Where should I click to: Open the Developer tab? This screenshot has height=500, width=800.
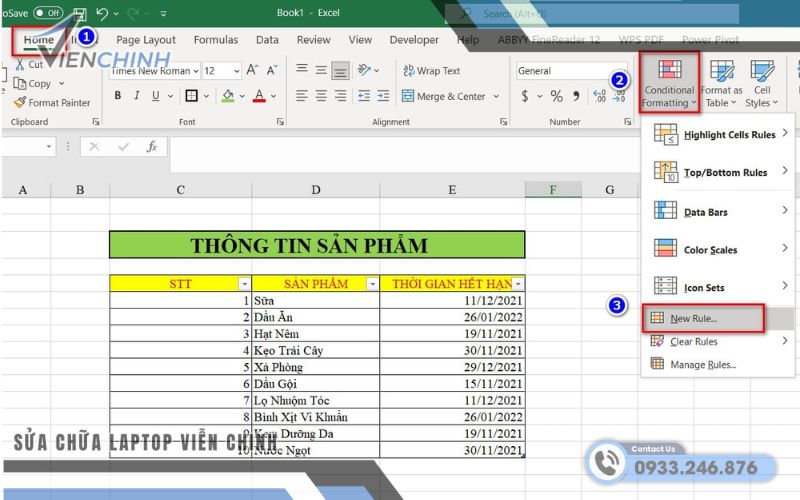point(414,40)
